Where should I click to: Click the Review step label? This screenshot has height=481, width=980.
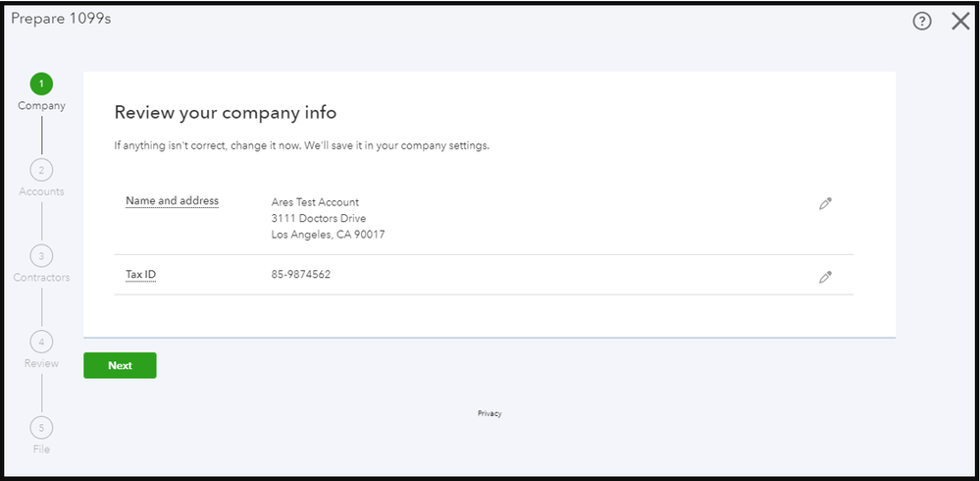point(41,363)
